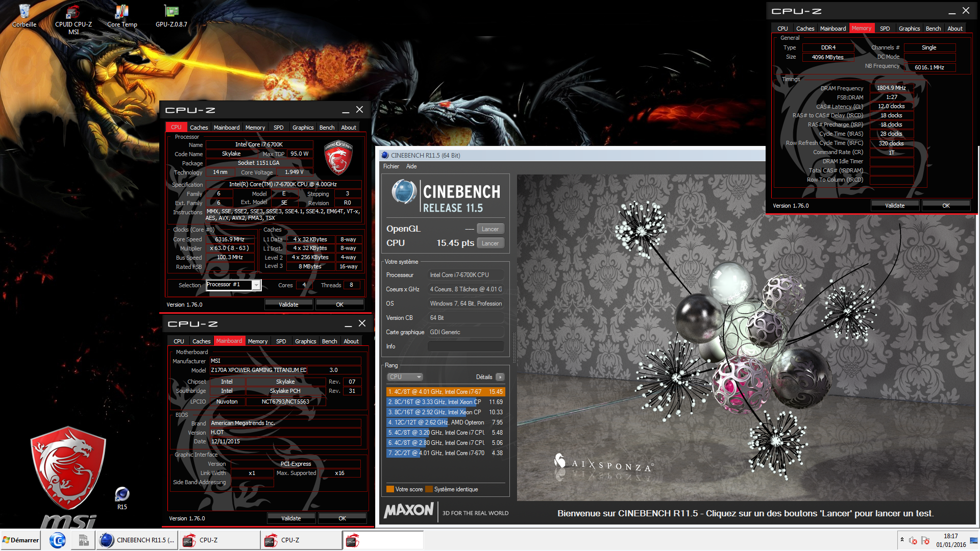The width and height of the screenshot is (980, 551).
Task: Click the Info input field in Cinebench
Action: click(465, 346)
